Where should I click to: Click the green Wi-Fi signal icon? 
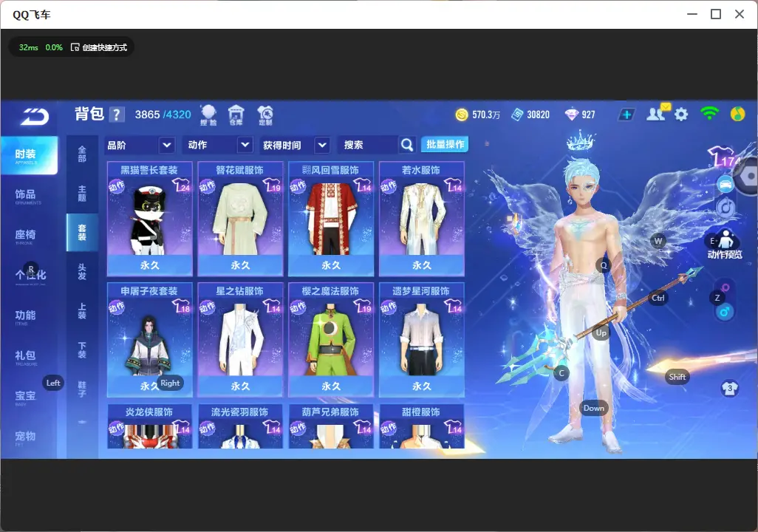(x=709, y=114)
